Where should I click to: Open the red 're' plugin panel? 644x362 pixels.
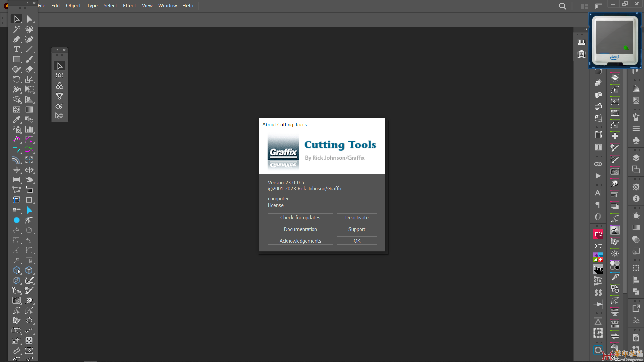[598, 234]
